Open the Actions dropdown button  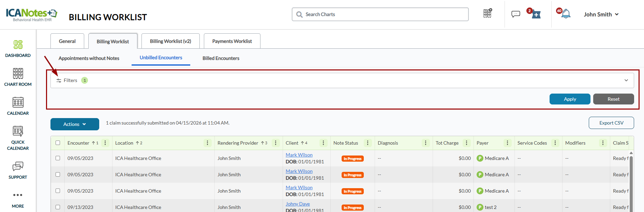(x=75, y=124)
